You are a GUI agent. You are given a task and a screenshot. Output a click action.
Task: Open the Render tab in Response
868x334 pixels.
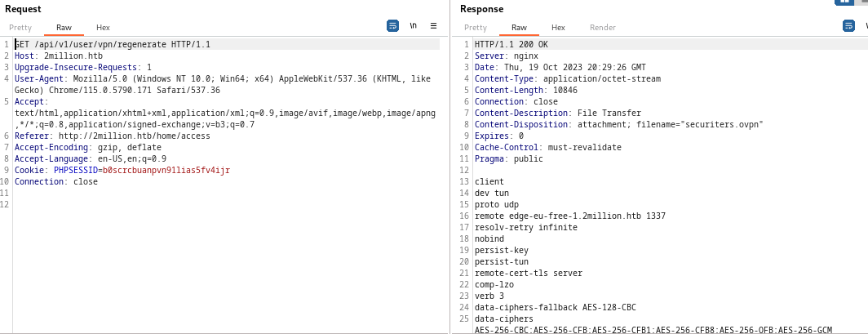pos(603,28)
